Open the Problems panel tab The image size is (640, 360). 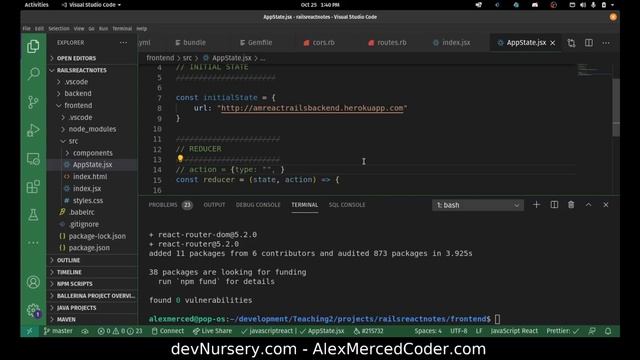tap(170, 205)
